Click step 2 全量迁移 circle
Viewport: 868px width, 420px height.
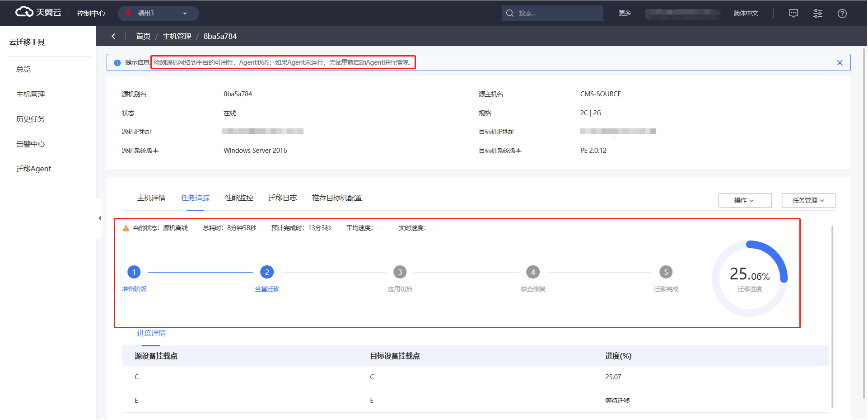point(267,272)
